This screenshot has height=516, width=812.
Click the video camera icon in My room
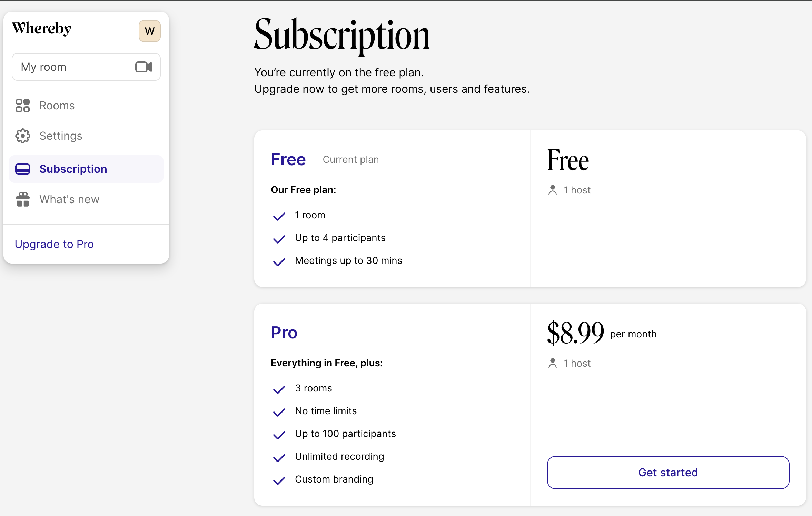(x=143, y=67)
